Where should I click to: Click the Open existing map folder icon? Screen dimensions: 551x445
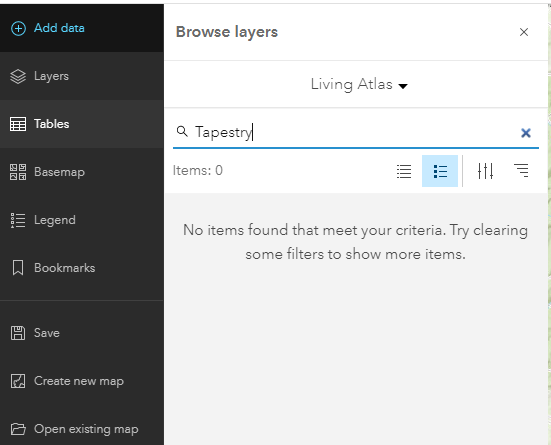tap(18, 429)
